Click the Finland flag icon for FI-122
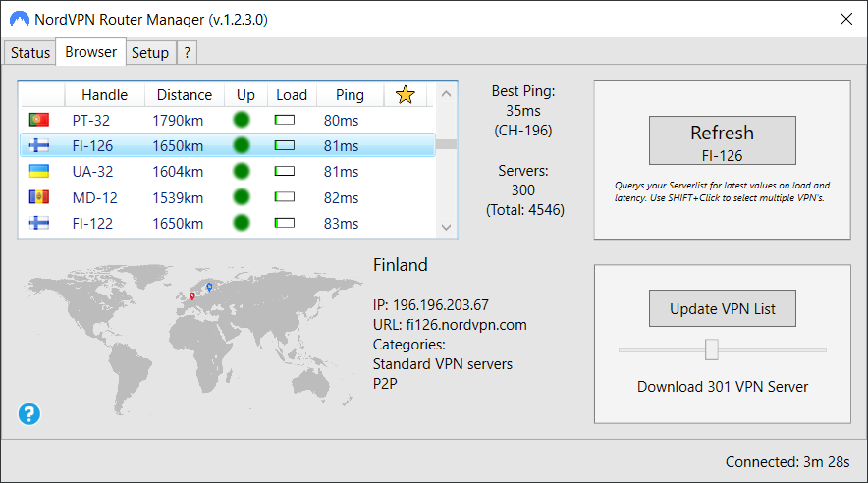 (x=38, y=223)
